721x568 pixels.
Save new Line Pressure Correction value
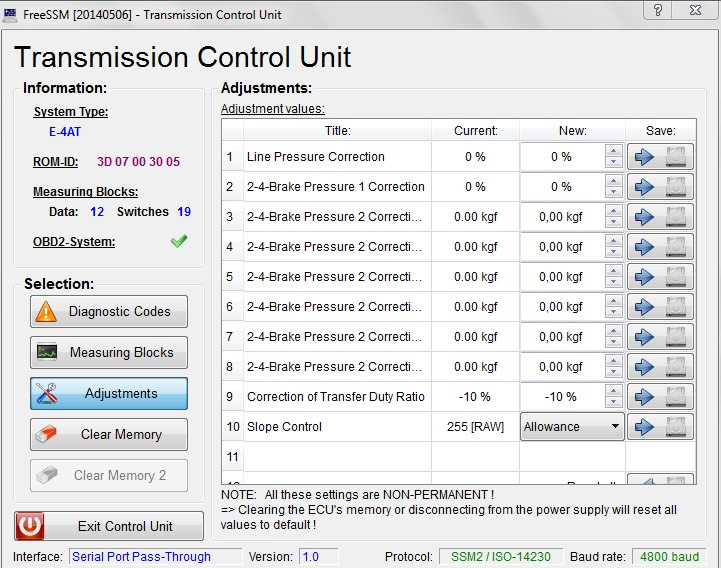tap(660, 157)
